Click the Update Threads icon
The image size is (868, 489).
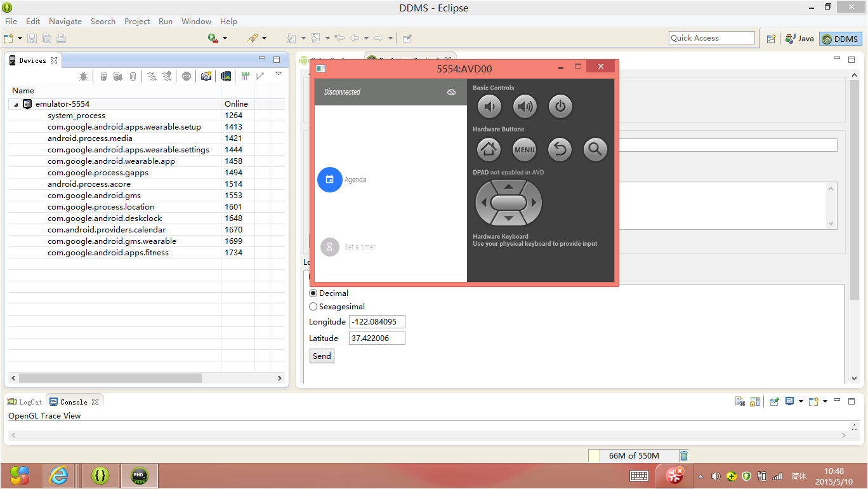point(152,76)
